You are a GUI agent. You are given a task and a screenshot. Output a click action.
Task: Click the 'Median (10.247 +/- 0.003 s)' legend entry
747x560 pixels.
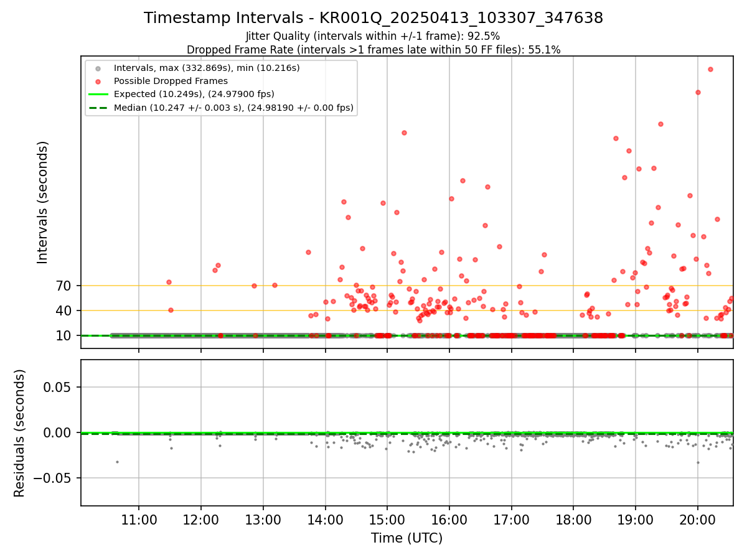(233, 108)
